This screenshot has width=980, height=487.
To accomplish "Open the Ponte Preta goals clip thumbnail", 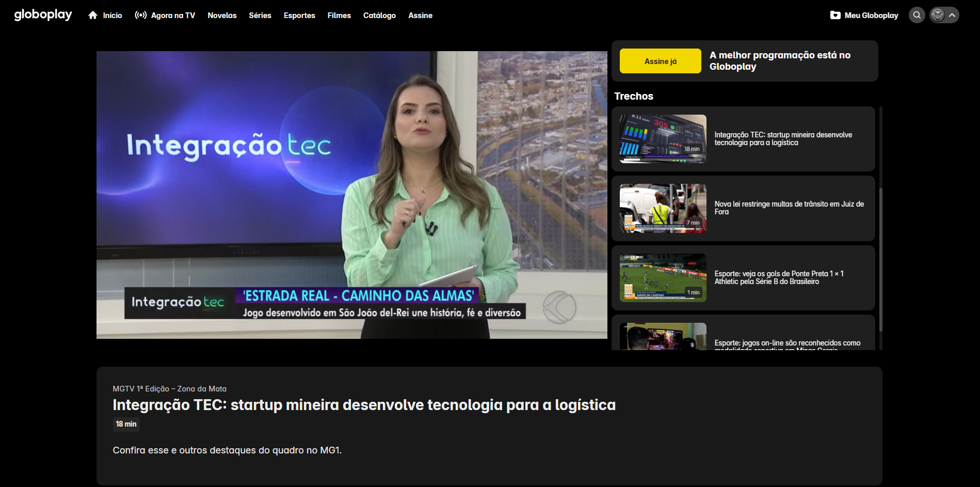I will click(663, 278).
